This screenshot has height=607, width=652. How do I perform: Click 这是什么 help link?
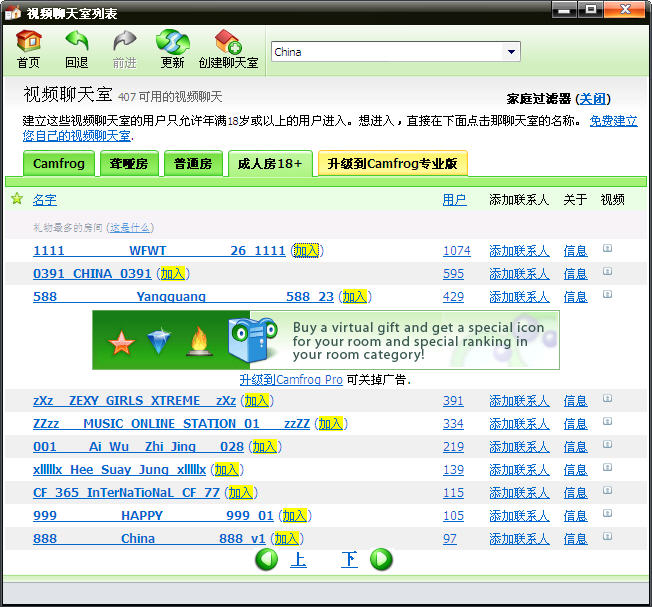pos(130,227)
